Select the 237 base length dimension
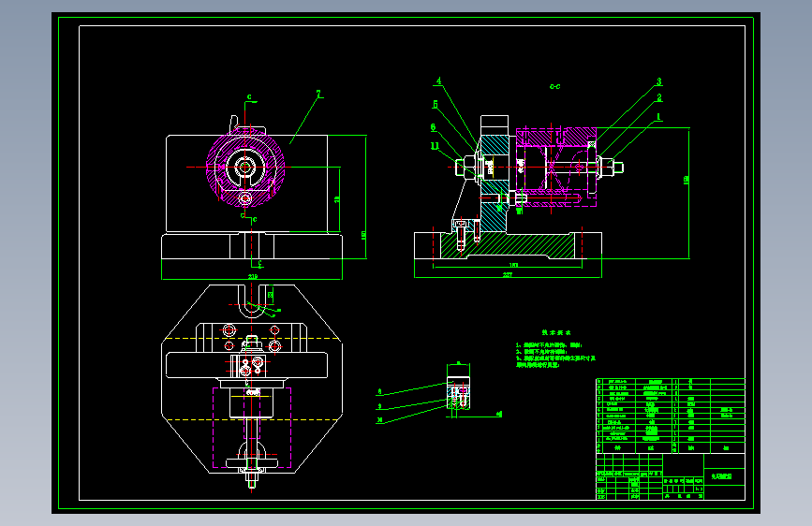The width and height of the screenshot is (812, 526). (x=508, y=275)
